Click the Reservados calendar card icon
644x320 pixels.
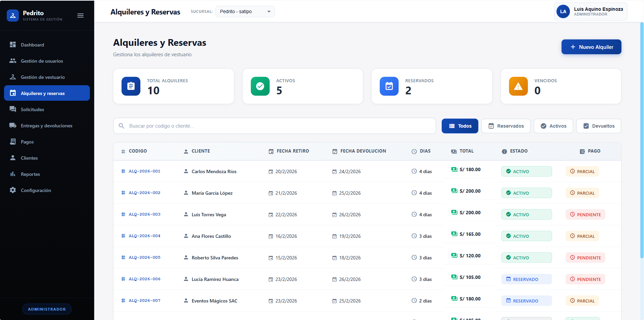(x=389, y=86)
